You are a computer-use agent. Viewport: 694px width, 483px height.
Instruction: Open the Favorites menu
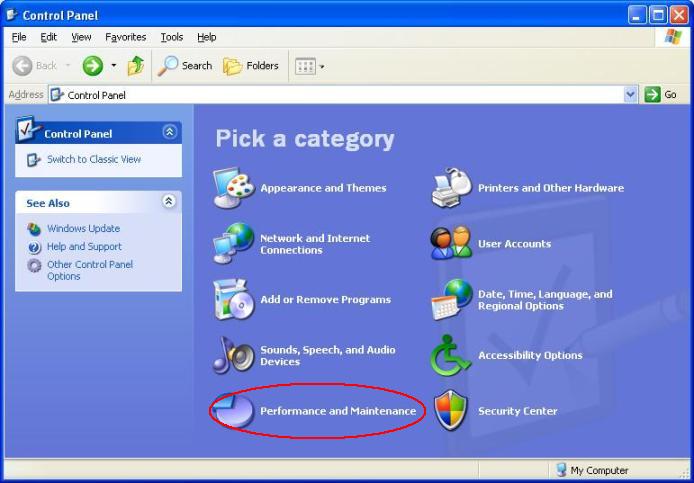(x=126, y=37)
